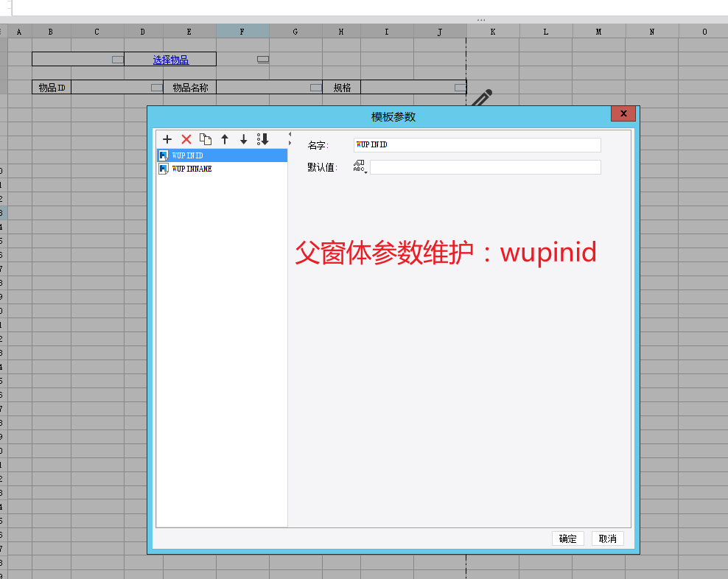This screenshot has width=728, height=579.
Task: Cancel the dialog with 取消
Action: coord(607,538)
